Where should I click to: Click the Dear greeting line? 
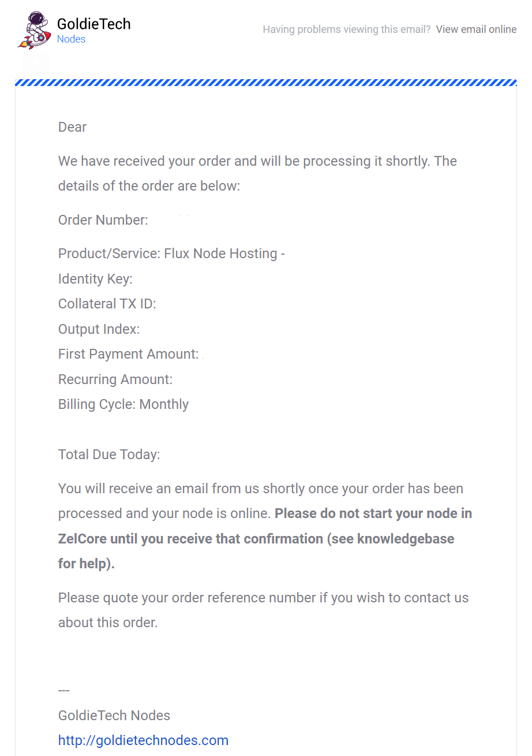(x=72, y=127)
